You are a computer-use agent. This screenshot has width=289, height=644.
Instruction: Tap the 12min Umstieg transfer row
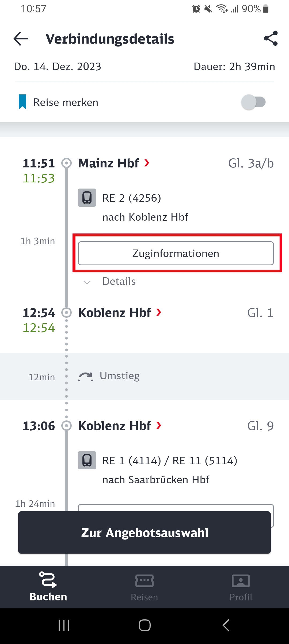click(144, 376)
